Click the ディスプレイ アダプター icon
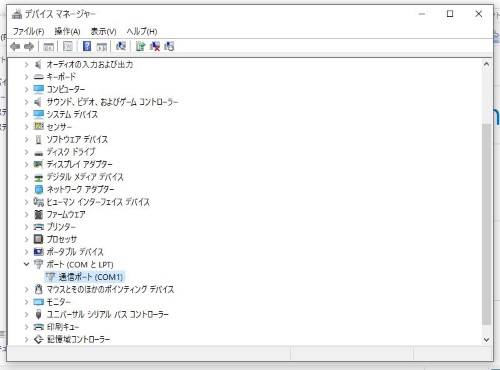 coord(38,164)
